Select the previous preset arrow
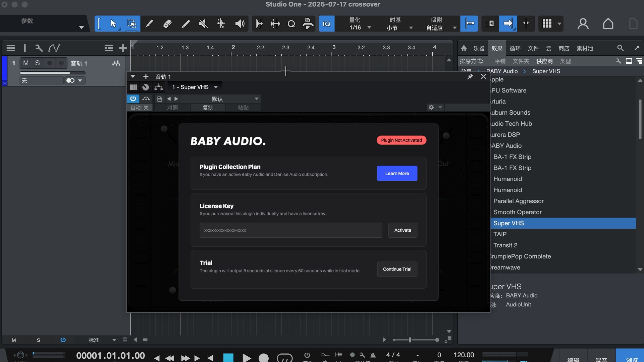The image size is (644, 362). 169,99
